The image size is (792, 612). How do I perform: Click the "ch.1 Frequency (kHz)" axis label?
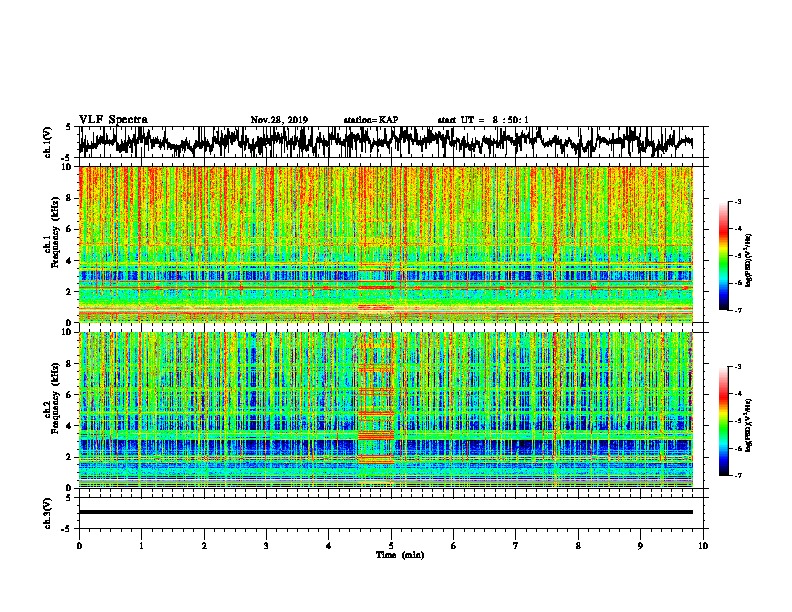(x=53, y=233)
